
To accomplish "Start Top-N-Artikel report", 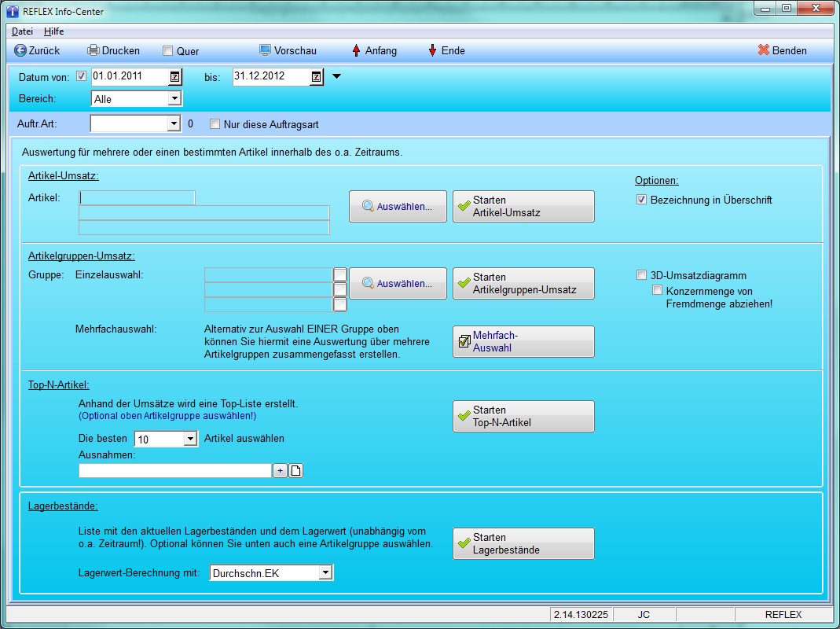I will (x=523, y=416).
